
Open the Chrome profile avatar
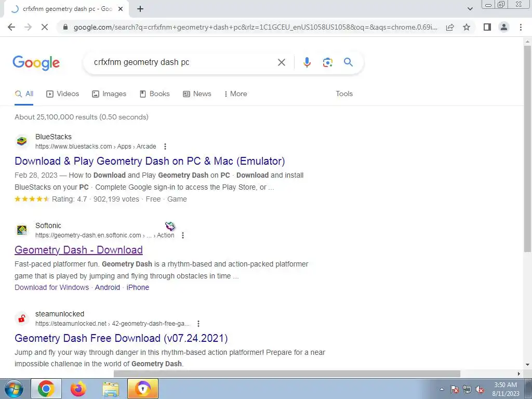click(504, 27)
